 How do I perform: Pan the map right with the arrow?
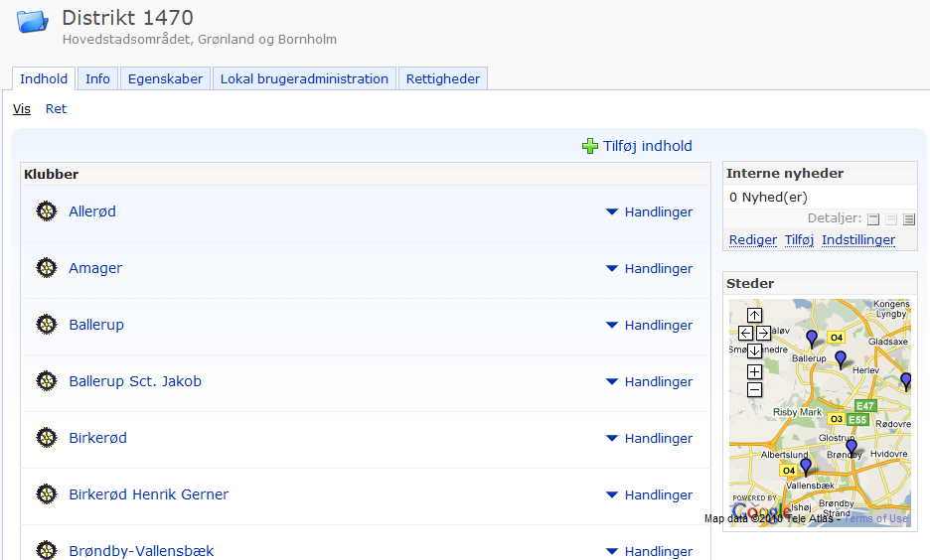point(763,334)
